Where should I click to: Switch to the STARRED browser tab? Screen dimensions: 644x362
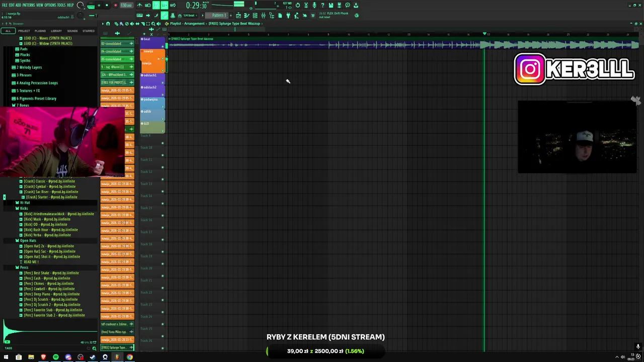(89, 31)
